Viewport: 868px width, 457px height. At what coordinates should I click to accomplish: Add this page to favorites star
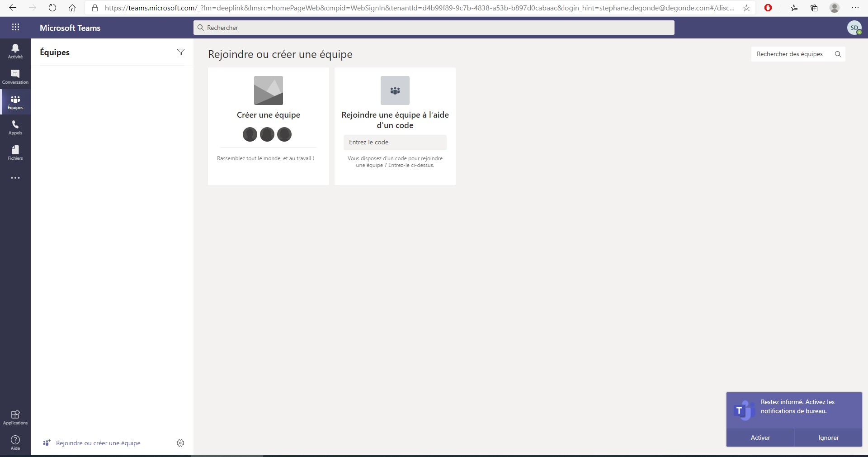coord(746,8)
